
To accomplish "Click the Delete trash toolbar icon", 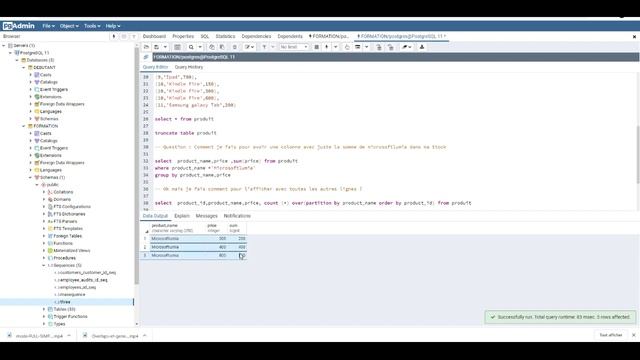I will pos(234,47).
